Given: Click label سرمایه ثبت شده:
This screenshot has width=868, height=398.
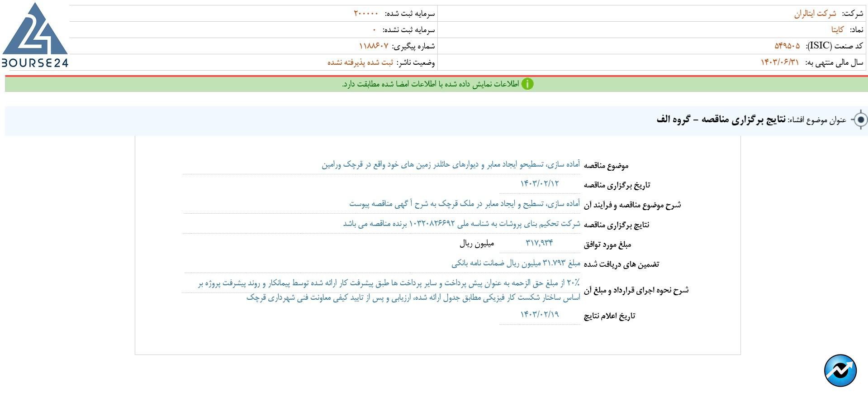Looking at the screenshot, I should pos(410,14).
